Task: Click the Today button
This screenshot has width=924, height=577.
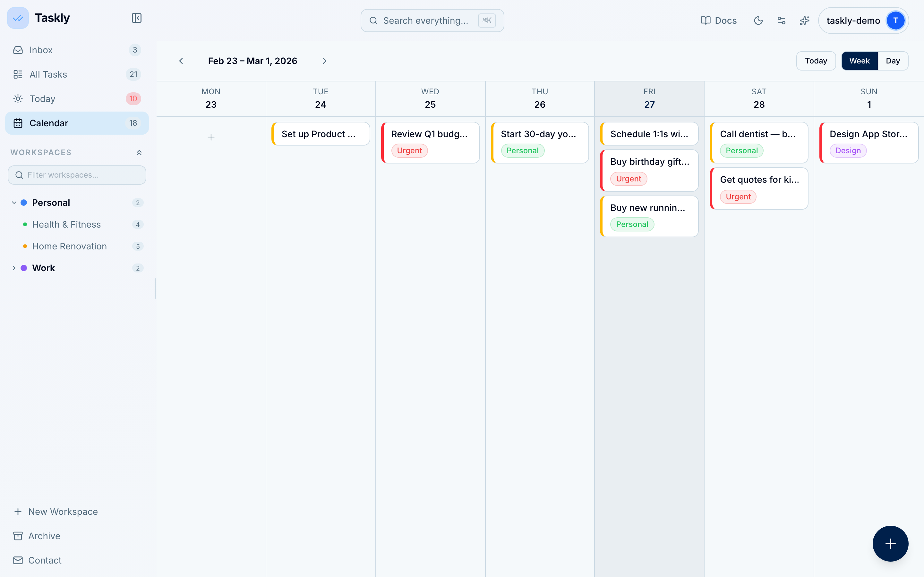Action: point(816,61)
